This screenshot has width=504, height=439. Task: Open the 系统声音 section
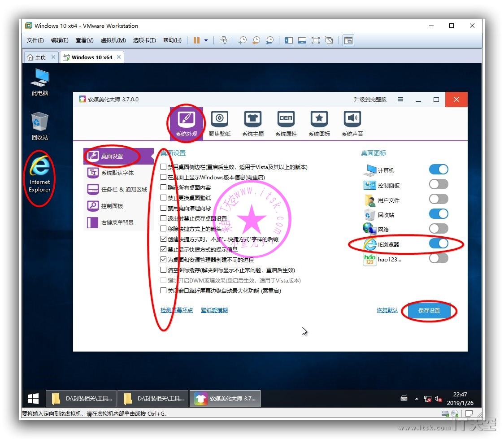tap(352, 124)
